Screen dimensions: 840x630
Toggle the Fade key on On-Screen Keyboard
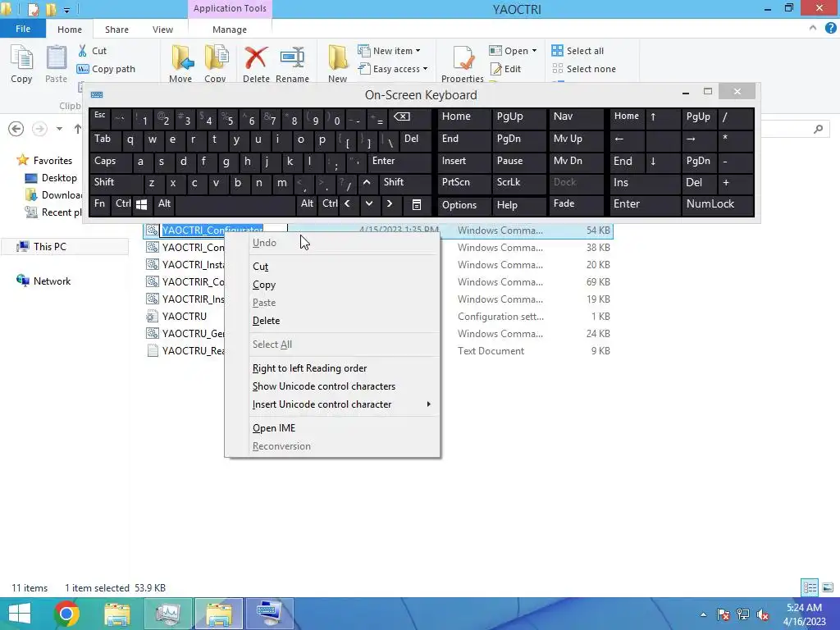coord(575,204)
